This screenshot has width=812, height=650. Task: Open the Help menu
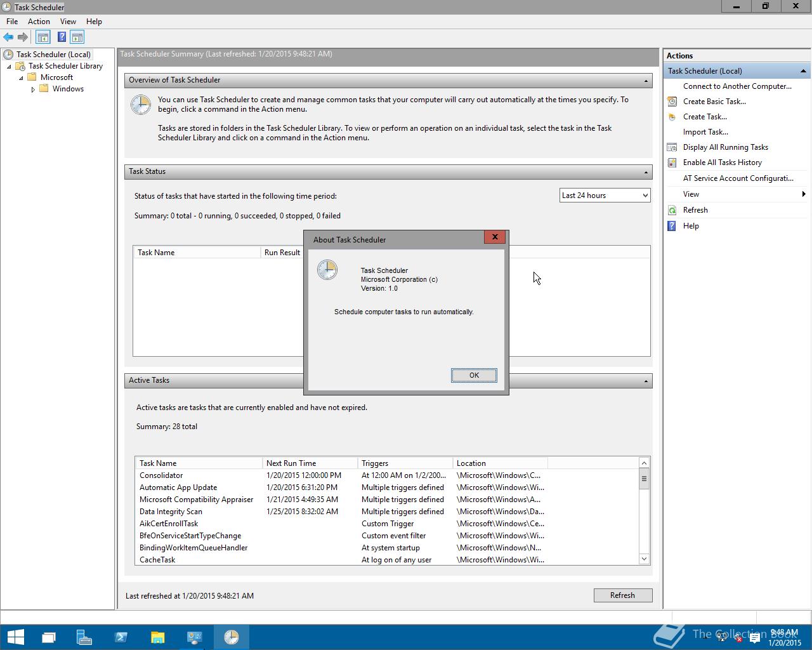pyautogui.click(x=94, y=22)
